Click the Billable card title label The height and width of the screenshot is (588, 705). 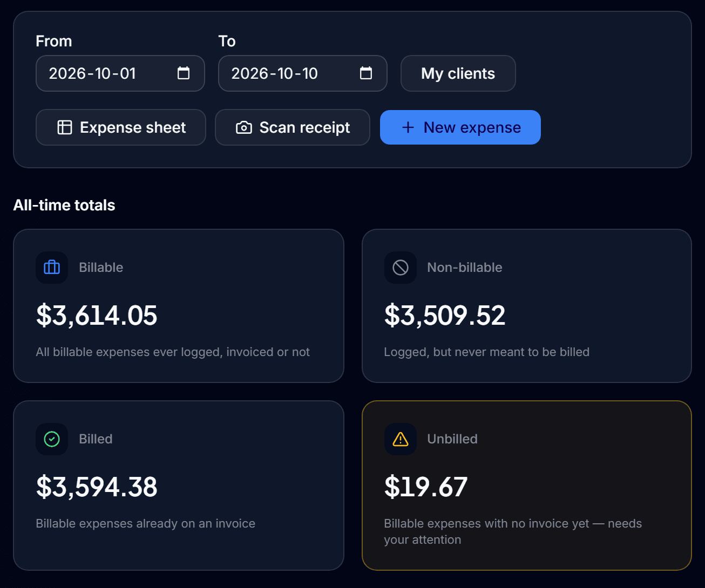click(x=101, y=268)
